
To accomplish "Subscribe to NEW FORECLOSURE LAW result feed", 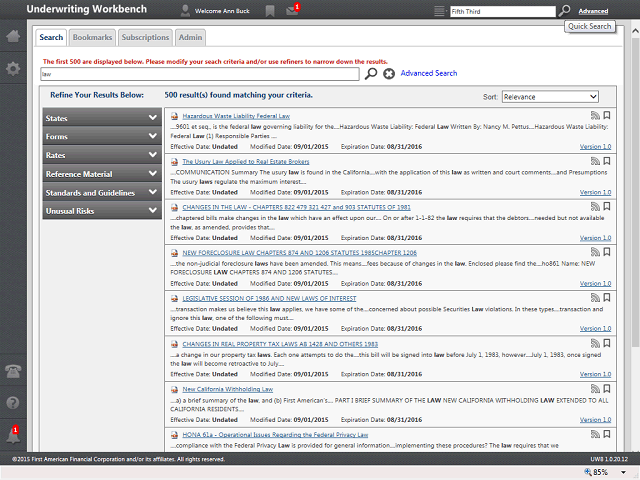I will [595, 252].
